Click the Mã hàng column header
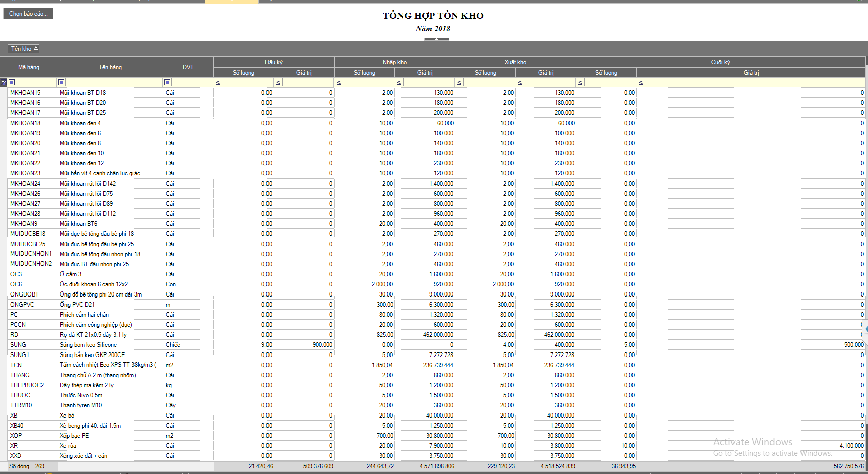 coord(29,67)
